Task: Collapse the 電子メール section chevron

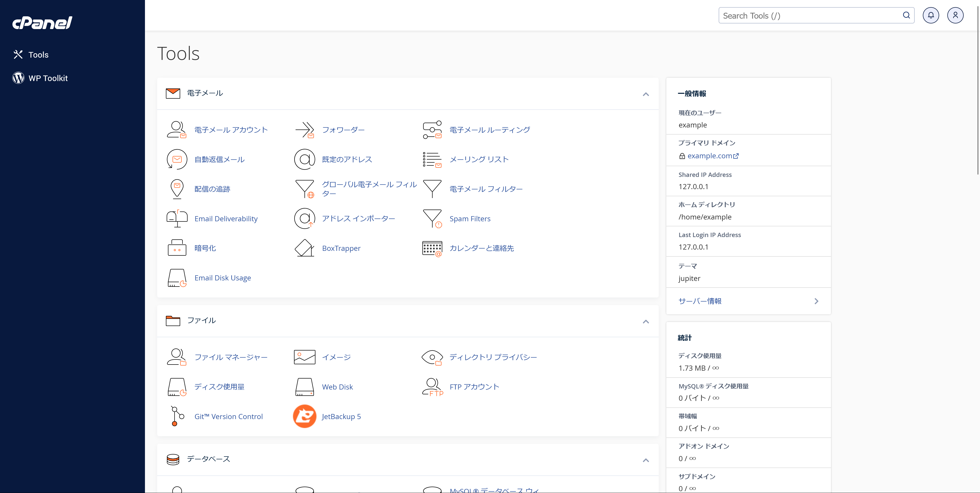Action: 646,94
